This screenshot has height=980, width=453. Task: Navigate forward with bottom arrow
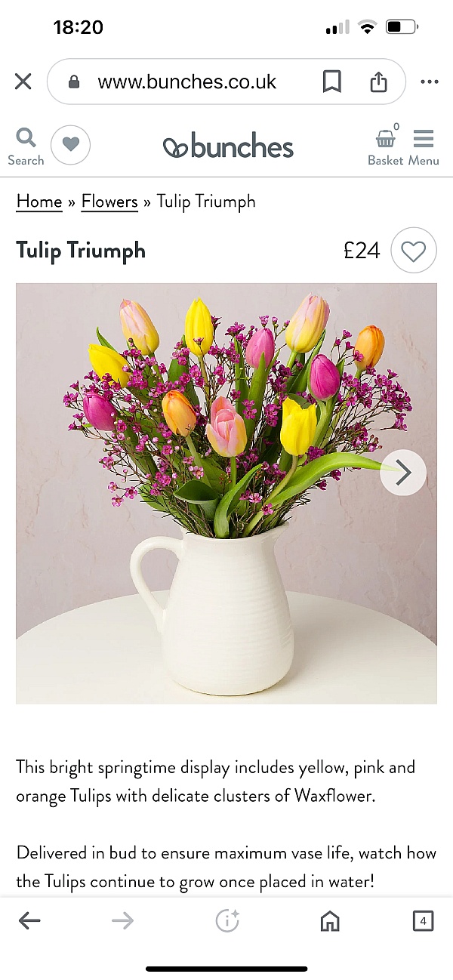[122, 920]
